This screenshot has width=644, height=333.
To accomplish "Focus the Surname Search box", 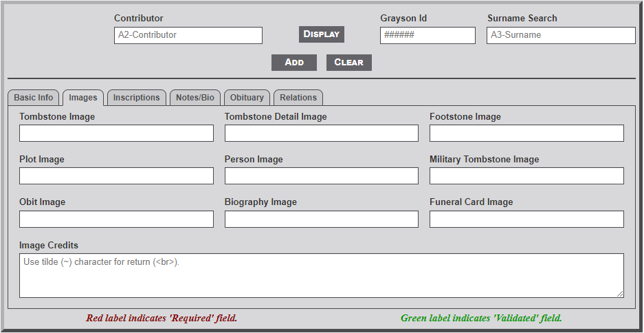I will pos(560,35).
